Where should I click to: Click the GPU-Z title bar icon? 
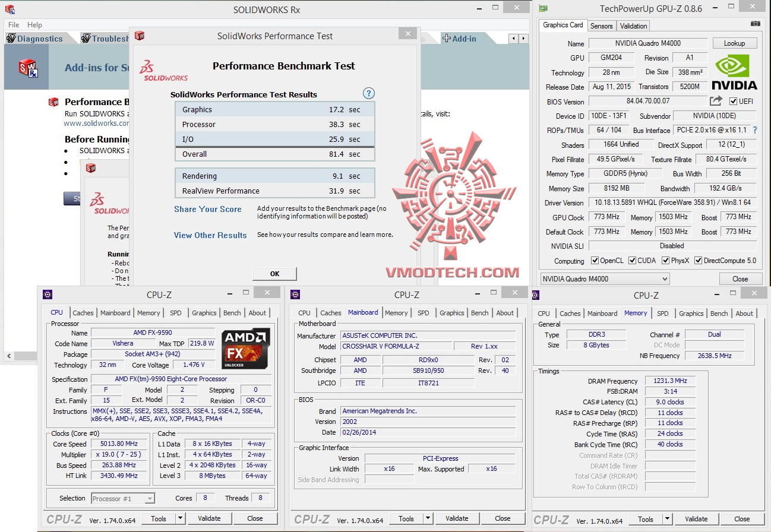tap(543, 8)
